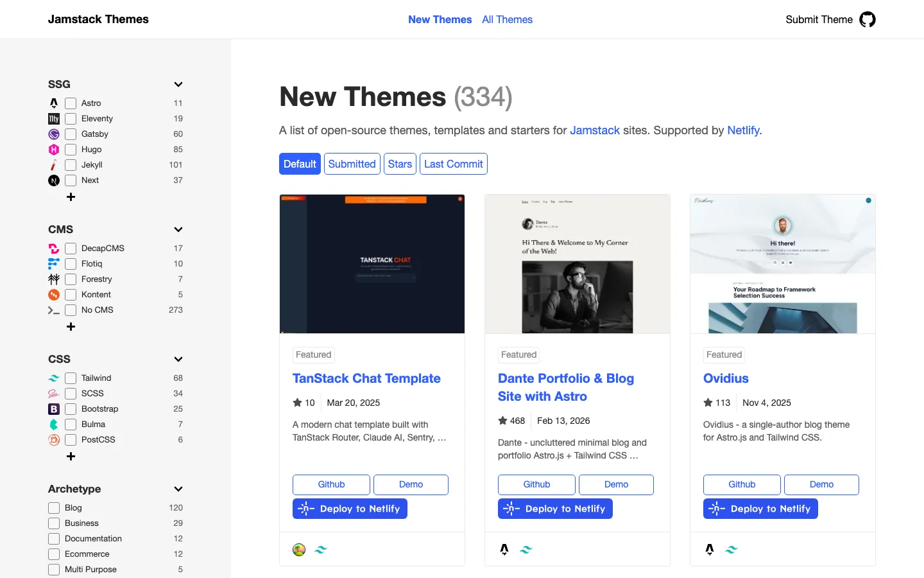Open Github button on TanStack Chat card
924x578 pixels.
[x=331, y=484]
